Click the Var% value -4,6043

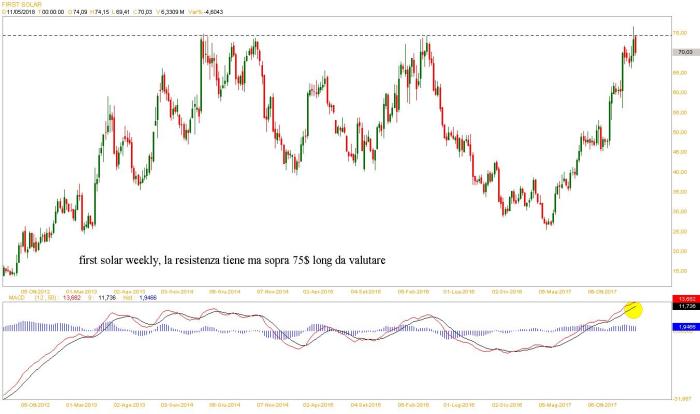pyautogui.click(x=213, y=12)
